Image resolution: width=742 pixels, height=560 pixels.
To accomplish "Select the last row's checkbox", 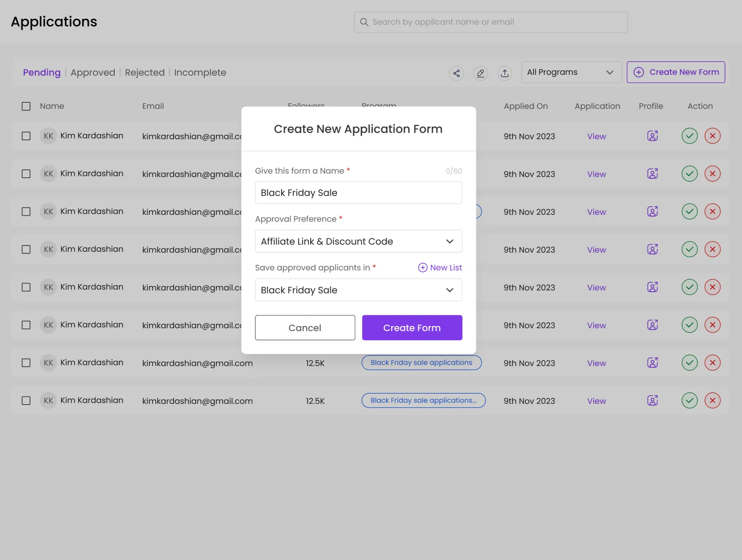I will tap(26, 401).
